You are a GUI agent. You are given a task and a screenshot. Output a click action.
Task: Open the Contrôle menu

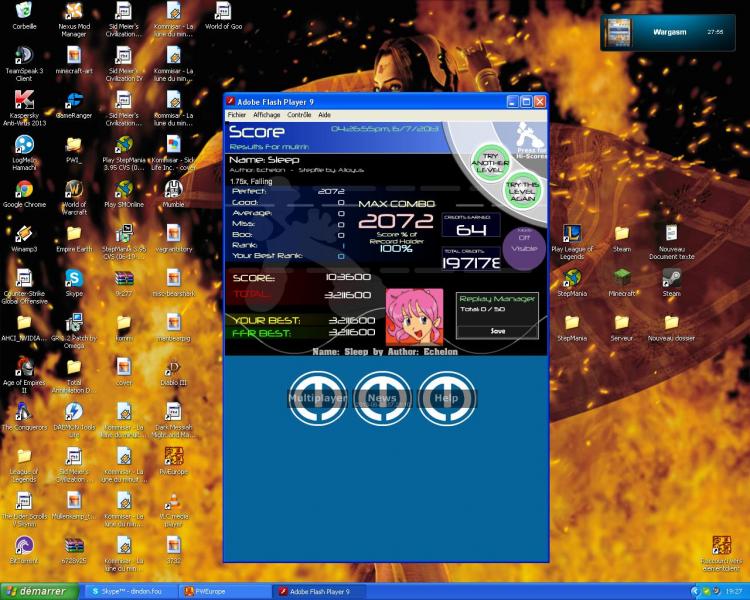[x=300, y=115]
